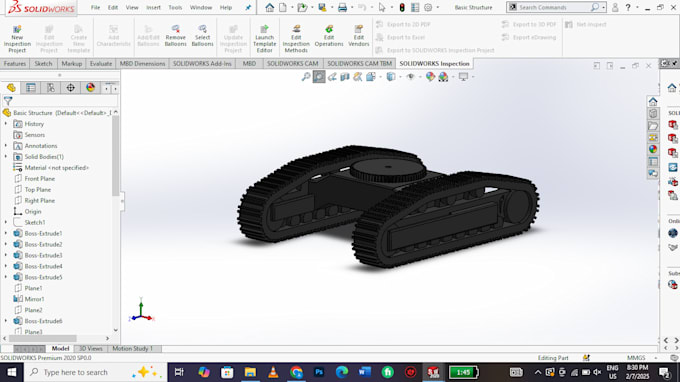Click the Zoom to Area icon

(x=319, y=77)
